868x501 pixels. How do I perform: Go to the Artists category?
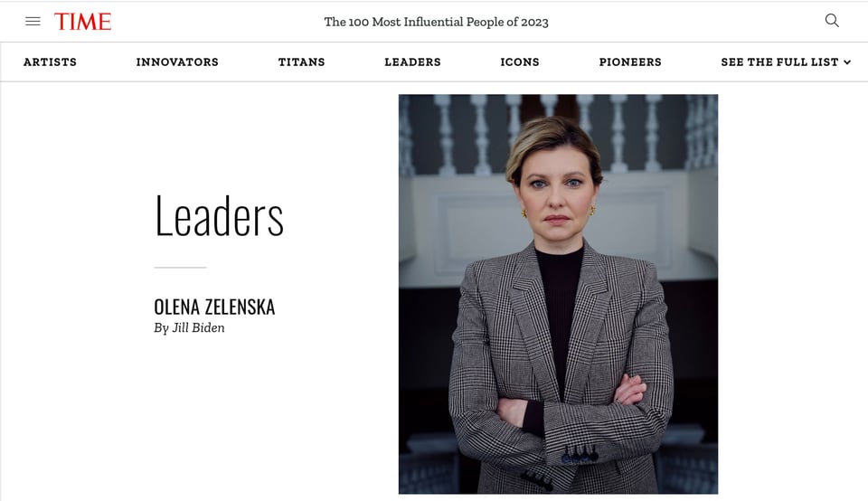click(x=50, y=62)
